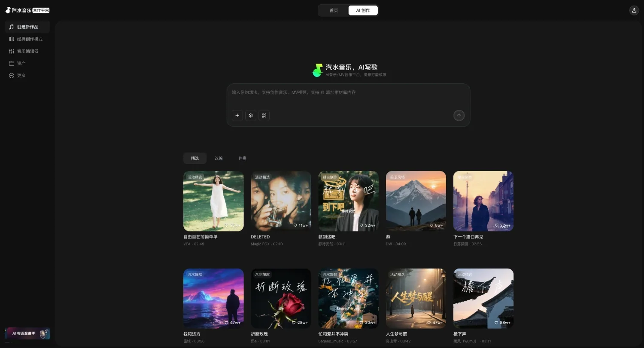Click the 更多 ellipsis icon in sidebar
Screen dimensions: 644x348
[12, 76]
